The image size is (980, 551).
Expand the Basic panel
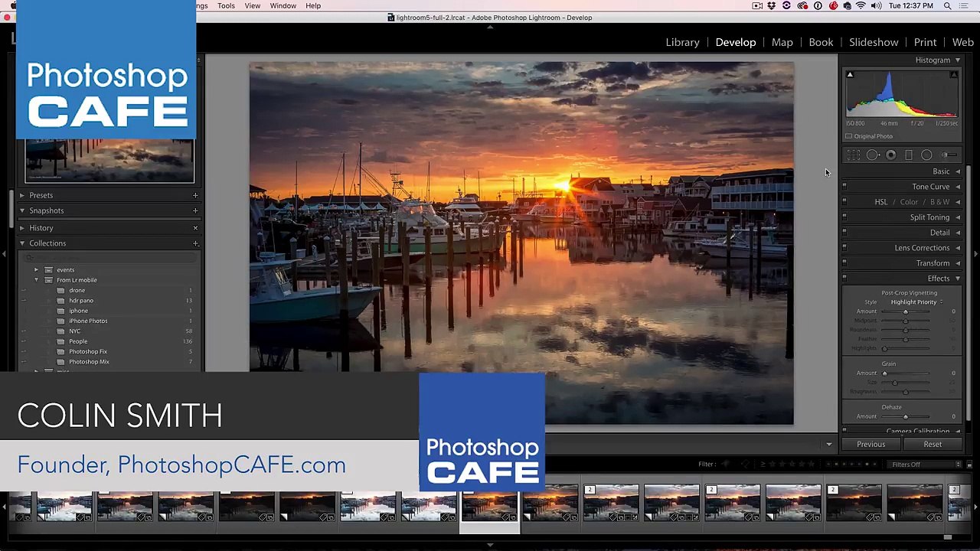coord(957,171)
